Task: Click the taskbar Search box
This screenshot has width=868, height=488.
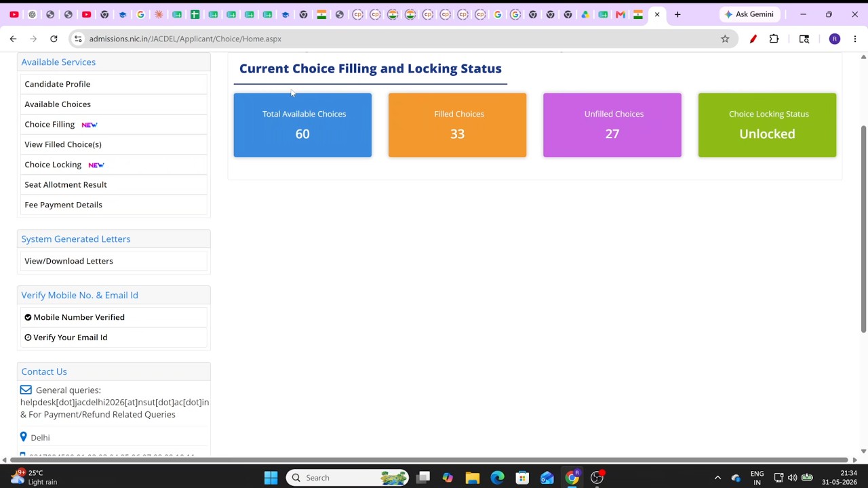Action: pos(349,478)
